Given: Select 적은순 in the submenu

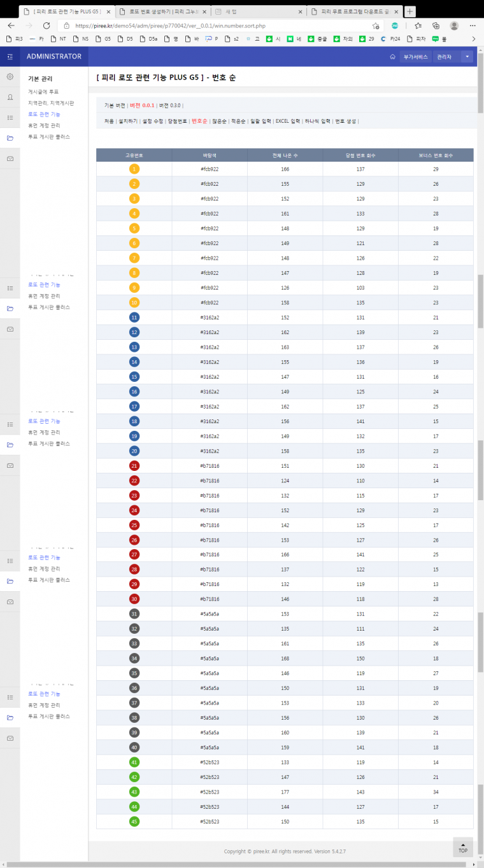Looking at the screenshot, I should [x=238, y=121].
